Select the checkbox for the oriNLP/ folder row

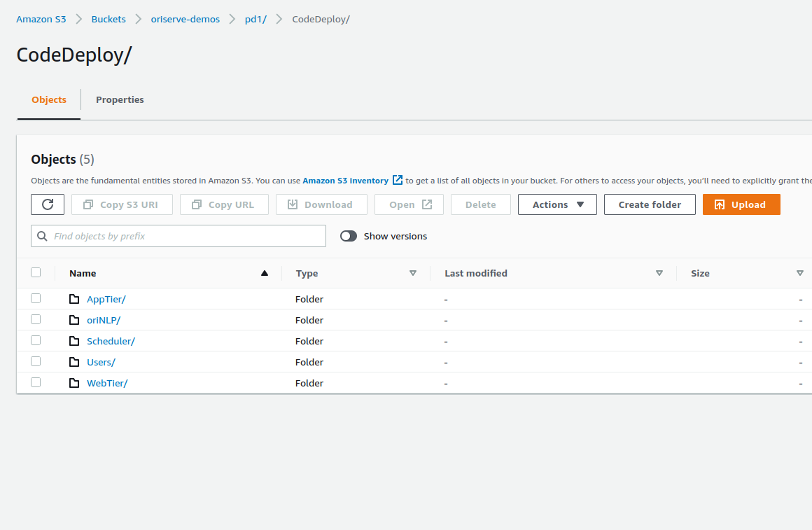point(36,319)
